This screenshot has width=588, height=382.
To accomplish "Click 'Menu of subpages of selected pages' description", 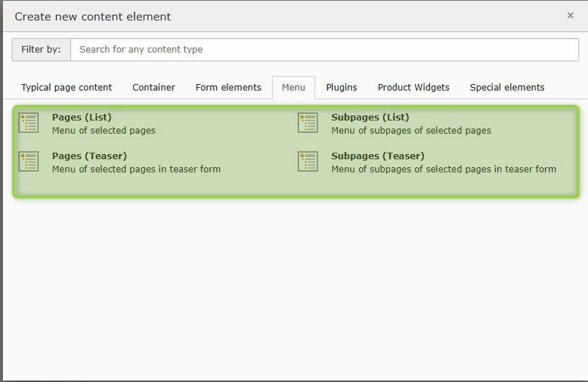I will pos(411,130).
